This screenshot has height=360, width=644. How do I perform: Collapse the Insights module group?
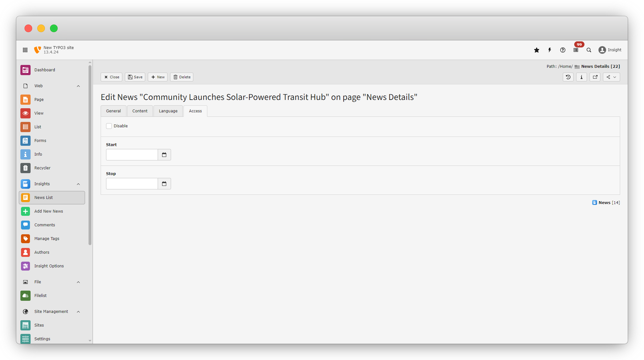tap(78, 184)
